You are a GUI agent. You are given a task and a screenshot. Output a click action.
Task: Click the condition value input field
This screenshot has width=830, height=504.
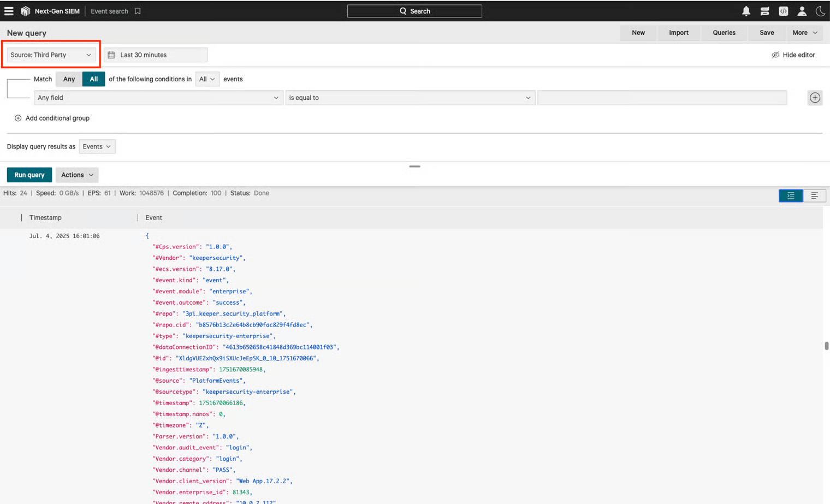coord(662,98)
